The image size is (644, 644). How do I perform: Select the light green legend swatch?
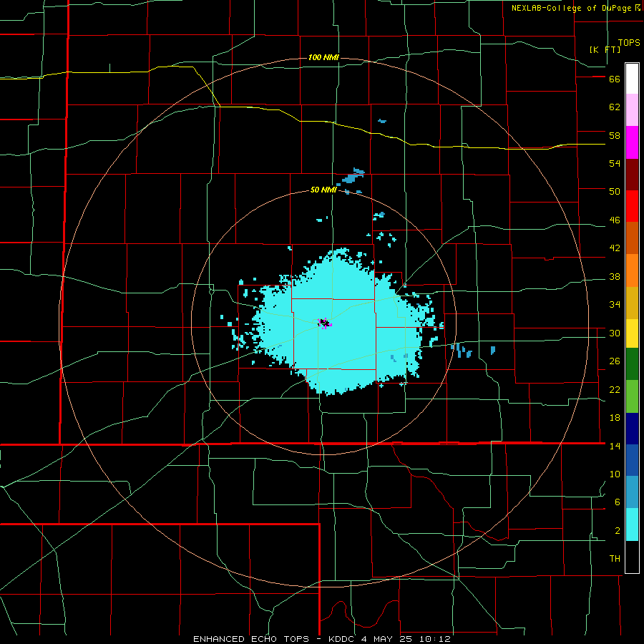pyautogui.click(x=632, y=396)
